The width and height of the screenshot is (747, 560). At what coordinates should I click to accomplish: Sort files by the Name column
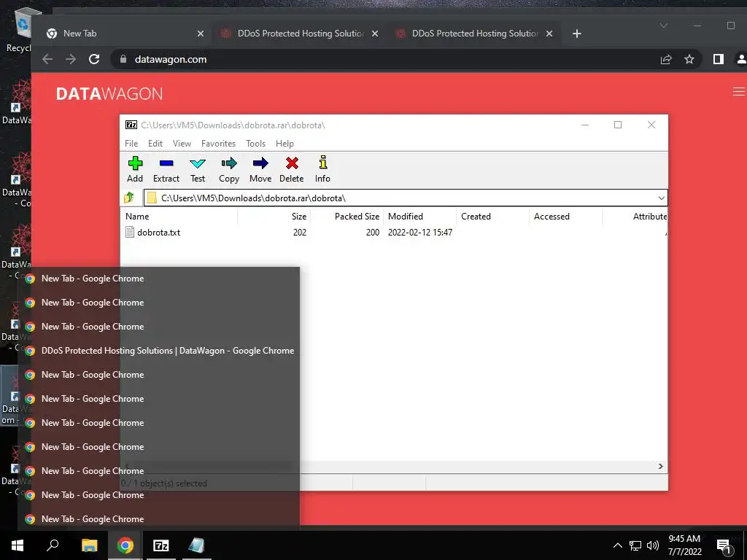tap(180, 216)
